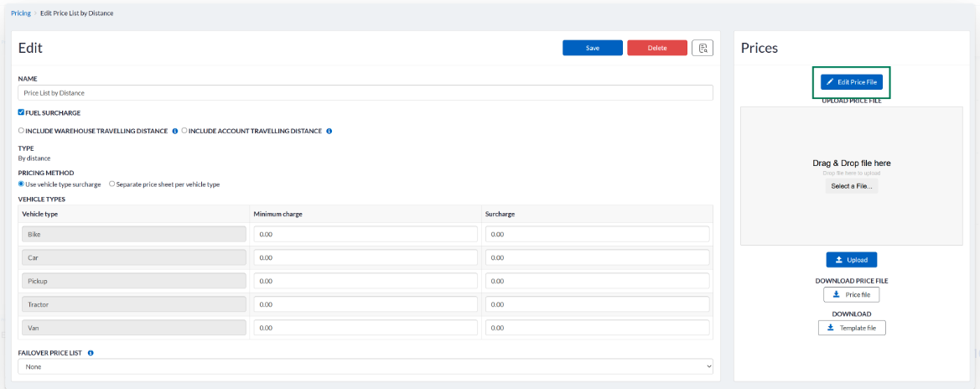
Task: Focus the Name input field
Action: [366, 92]
